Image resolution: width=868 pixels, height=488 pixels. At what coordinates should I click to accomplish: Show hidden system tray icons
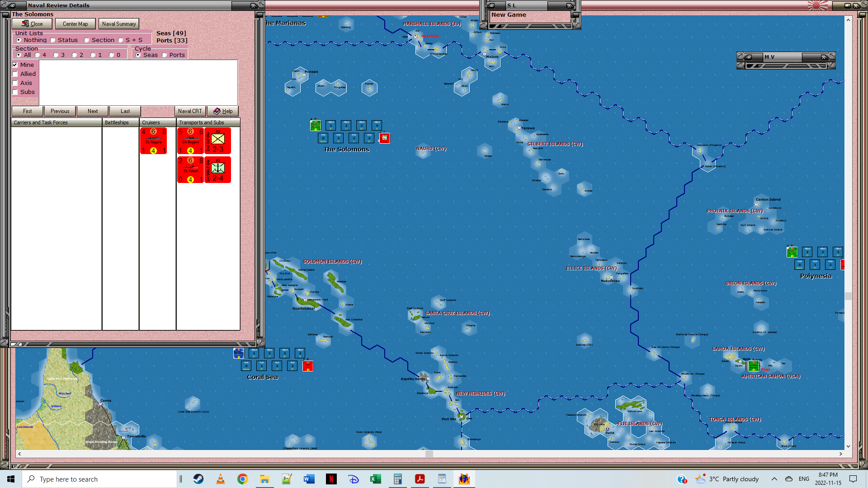pyautogui.click(x=774, y=479)
